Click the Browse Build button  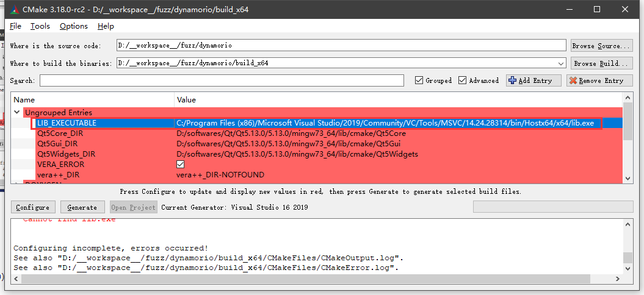point(601,63)
